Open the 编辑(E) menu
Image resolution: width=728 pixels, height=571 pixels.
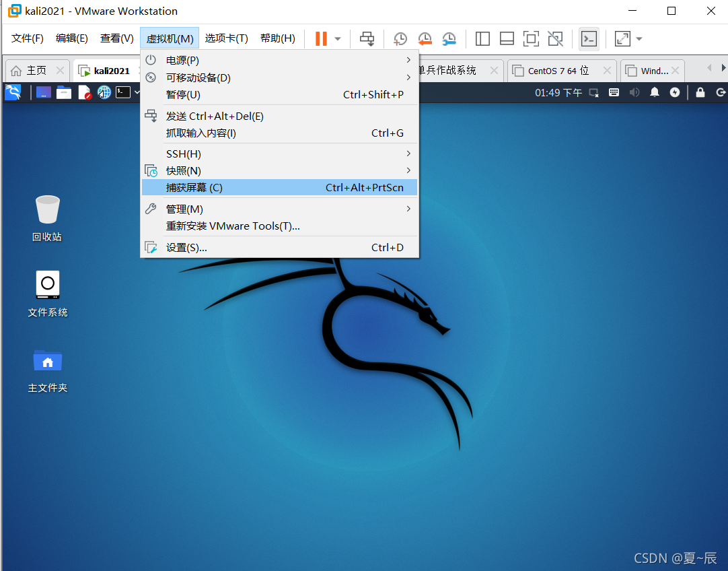[x=72, y=38]
